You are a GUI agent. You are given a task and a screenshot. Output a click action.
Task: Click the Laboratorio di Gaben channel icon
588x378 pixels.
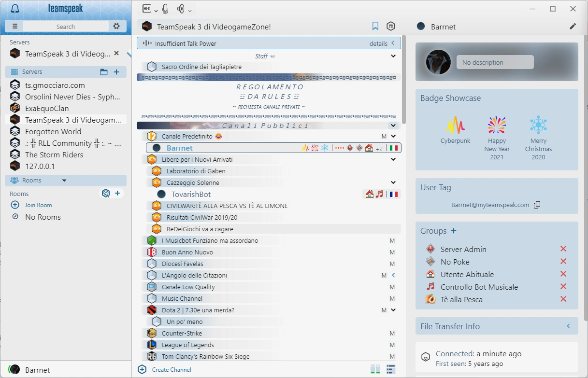156,171
